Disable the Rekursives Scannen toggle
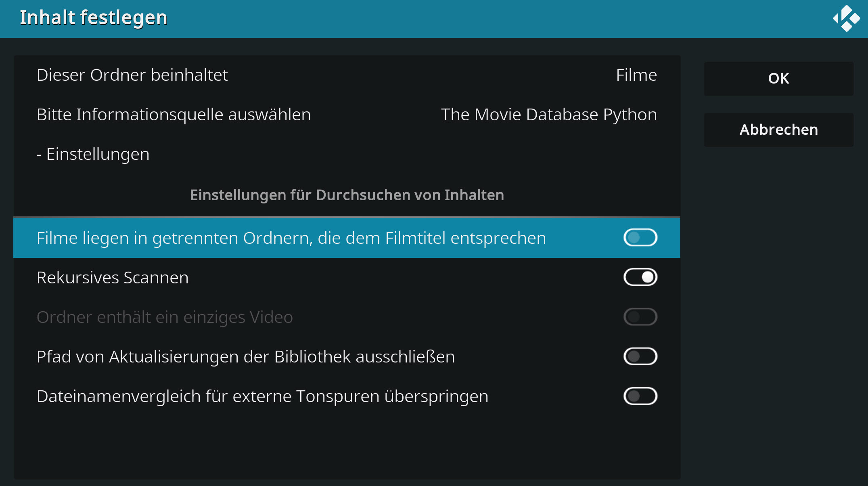This screenshot has height=486, width=868. [x=640, y=277]
